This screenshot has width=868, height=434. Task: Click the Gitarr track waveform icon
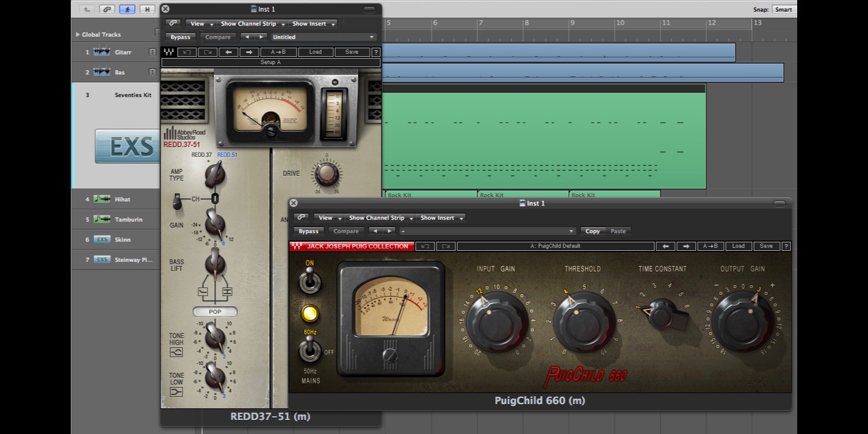click(x=102, y=52)
